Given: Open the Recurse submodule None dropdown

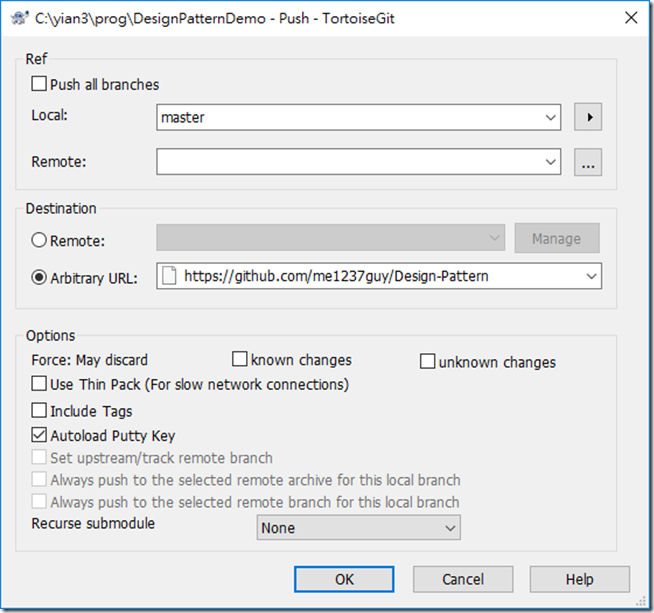Looking at the screenshot, I should pyautogui.click(x=359, y=528).
